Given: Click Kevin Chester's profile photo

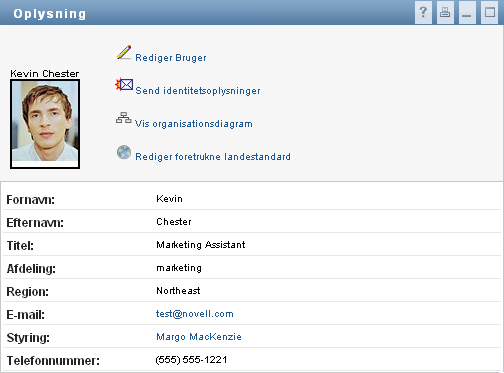Looking at the screenshot, I should click(45, 124).
